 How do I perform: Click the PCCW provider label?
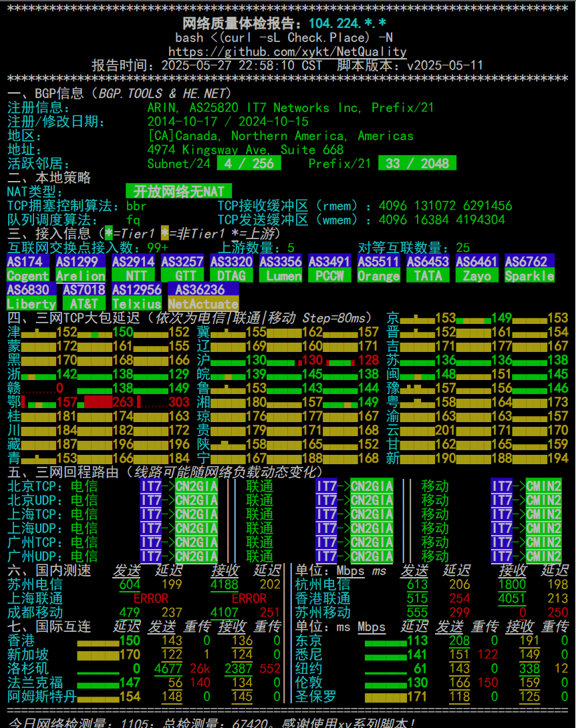point(330,276)
